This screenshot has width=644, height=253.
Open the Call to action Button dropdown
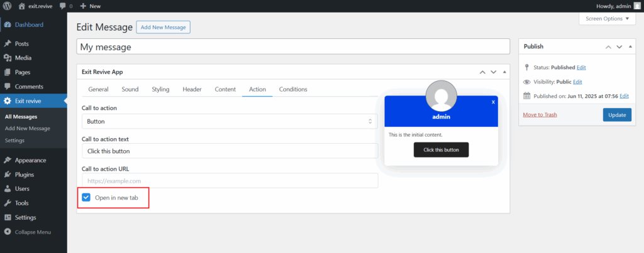point(230,121)
